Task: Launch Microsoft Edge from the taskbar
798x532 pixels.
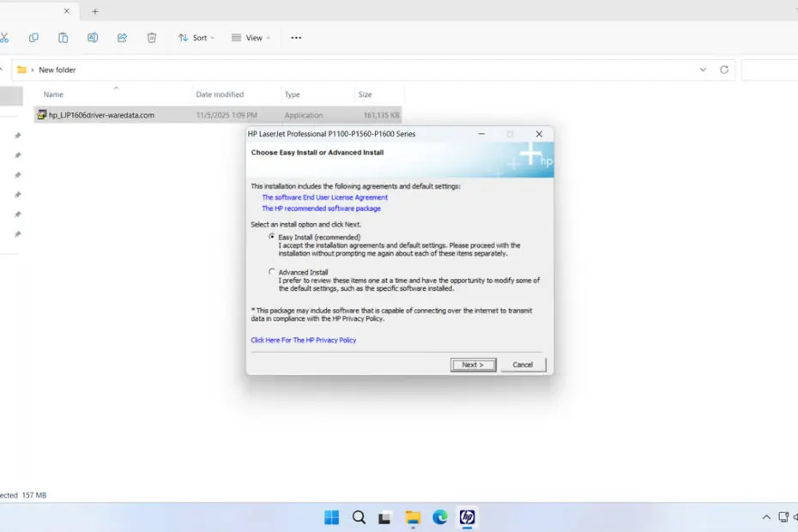Action: pos(439,517)
